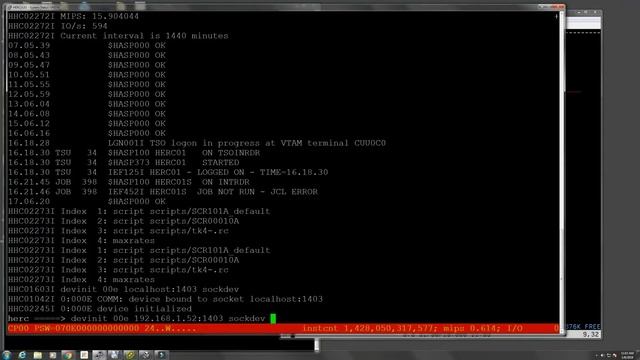
Task: Close the Hercules console window
Action: pyautogui.click(x=558, y=7)
